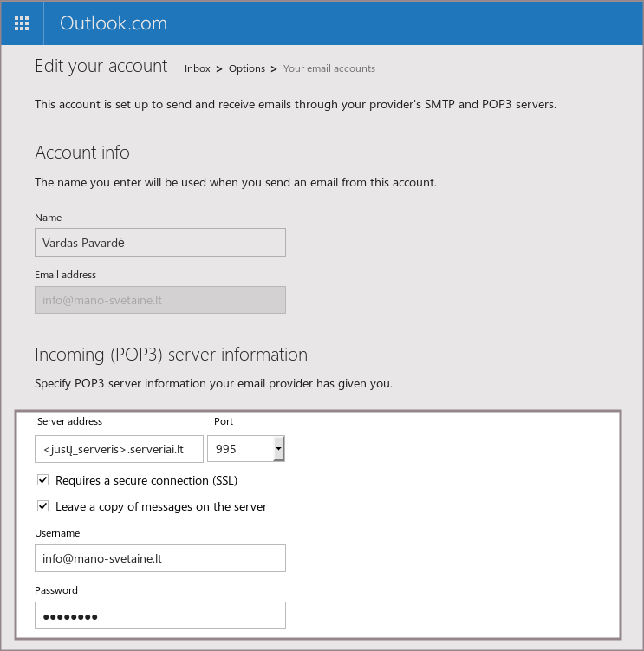Click into the Username input field

point(159,558)
